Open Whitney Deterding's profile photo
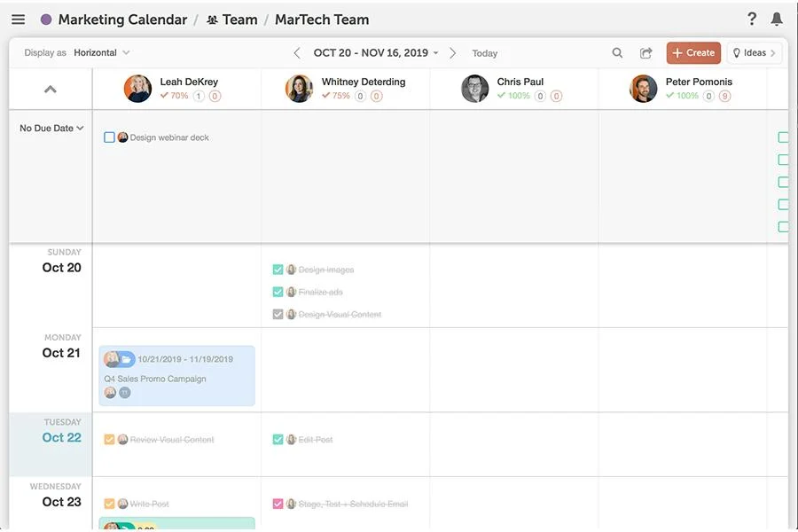This screenshot has height=532, width=798. pyautogui.click(x=300, y=89)
